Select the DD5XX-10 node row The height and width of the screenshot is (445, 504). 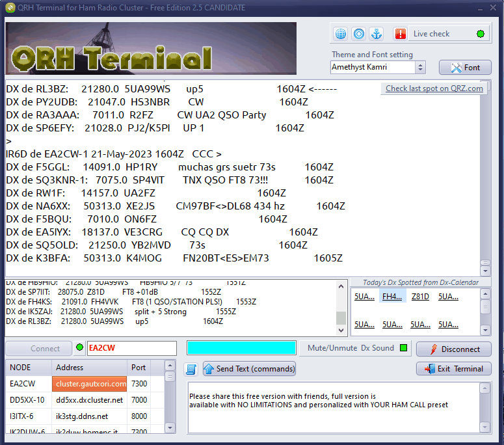coord(27,400)
